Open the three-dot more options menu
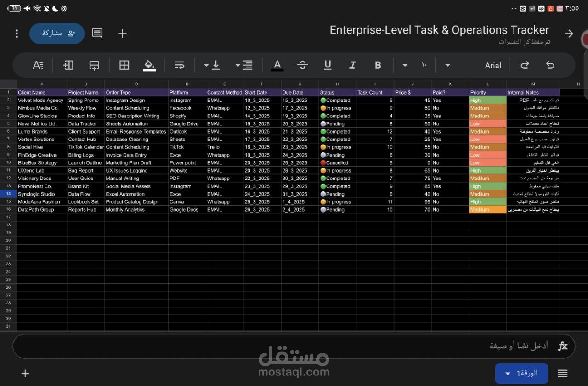 (17, 34)
